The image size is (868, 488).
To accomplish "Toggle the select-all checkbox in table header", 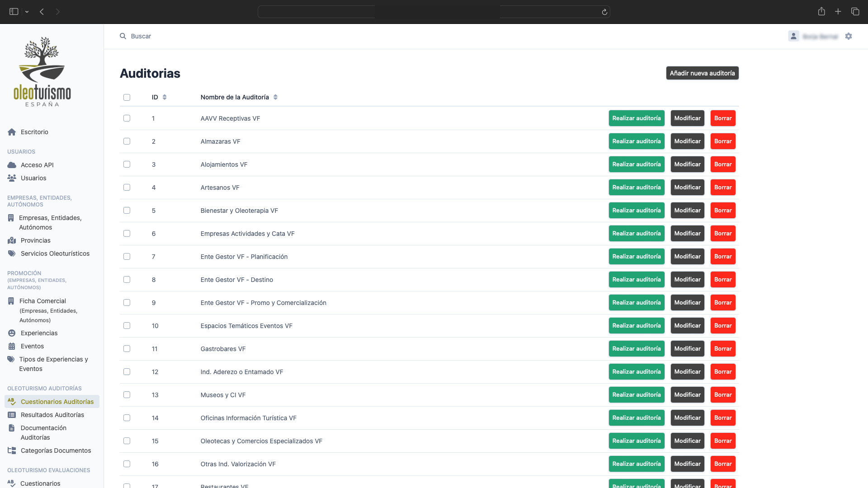I will tap(127, 97).
